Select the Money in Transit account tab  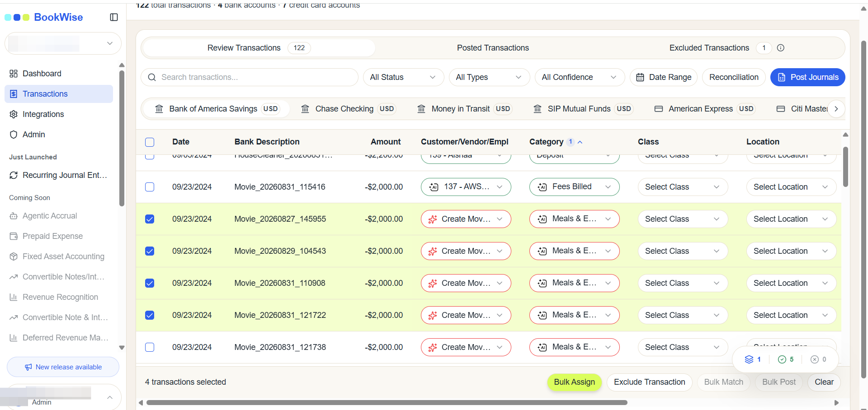(464, 109)
